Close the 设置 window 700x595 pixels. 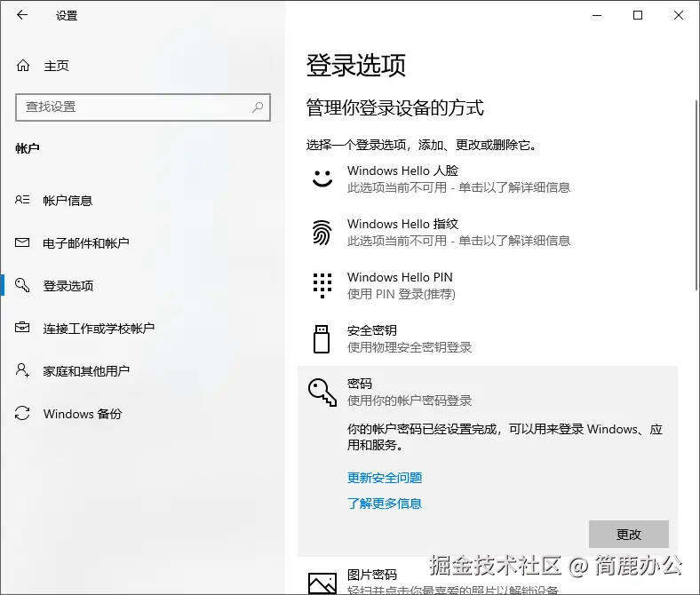[679, 15]
